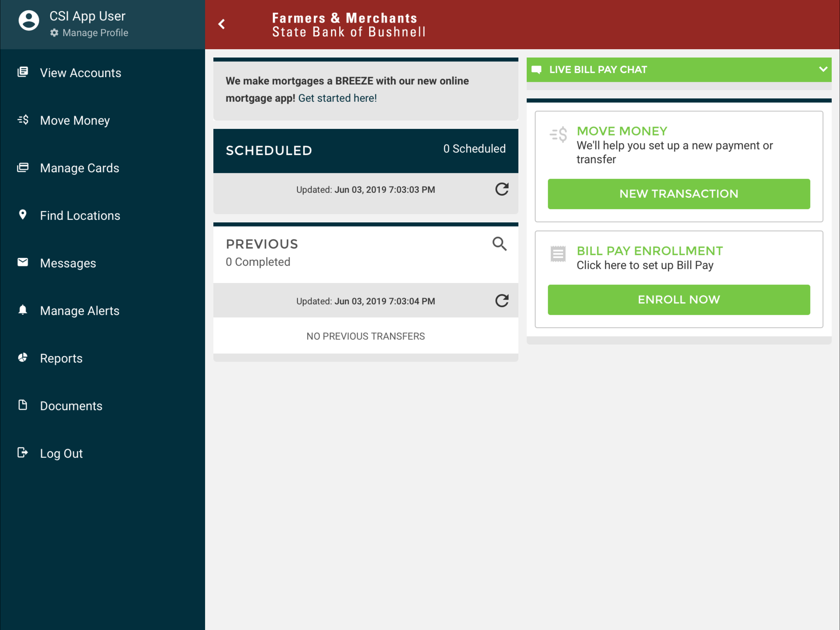Click the Bill Pay Enrollment receipt icon
The width and height of the screenshot is (840, 630).
558,254
